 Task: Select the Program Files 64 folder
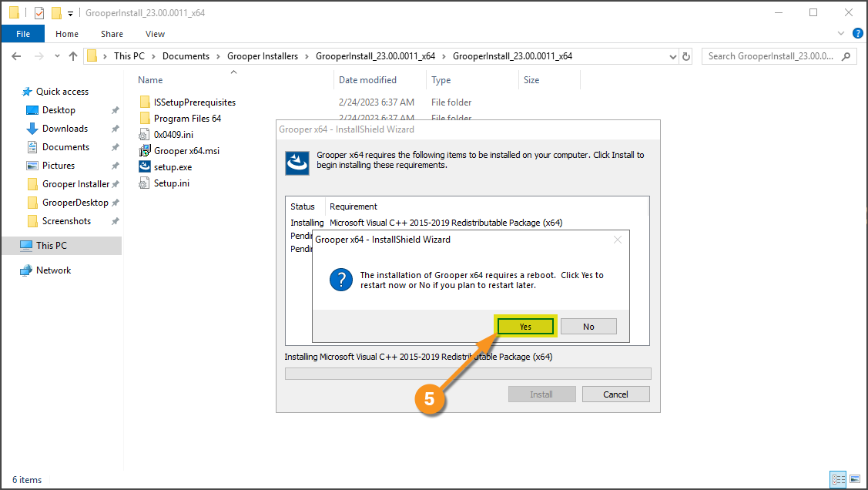pyautogui.click(x=187, y=119)
